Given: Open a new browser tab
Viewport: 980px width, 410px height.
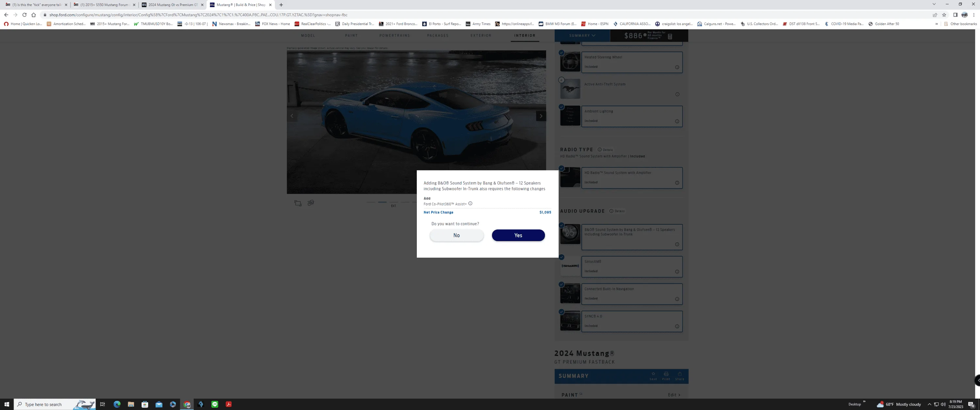Looking at the screenshot, I should (x=281, y=5).
